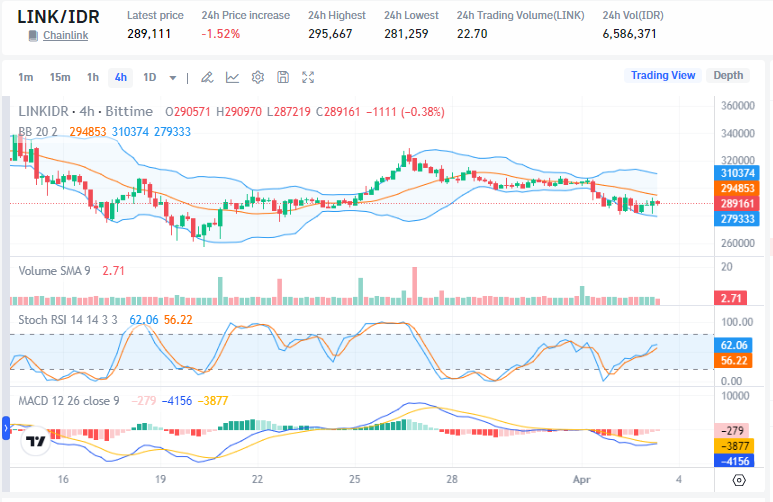Select the BB 20 2 indicator label
The height and width of the screenshot is (502, 773).
click(38, 132)
